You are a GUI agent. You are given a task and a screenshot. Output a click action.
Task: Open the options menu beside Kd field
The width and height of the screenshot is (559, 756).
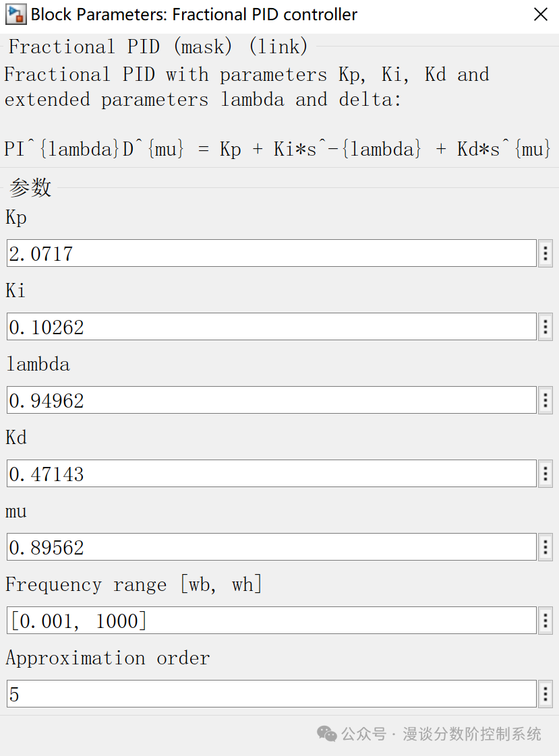545,474
